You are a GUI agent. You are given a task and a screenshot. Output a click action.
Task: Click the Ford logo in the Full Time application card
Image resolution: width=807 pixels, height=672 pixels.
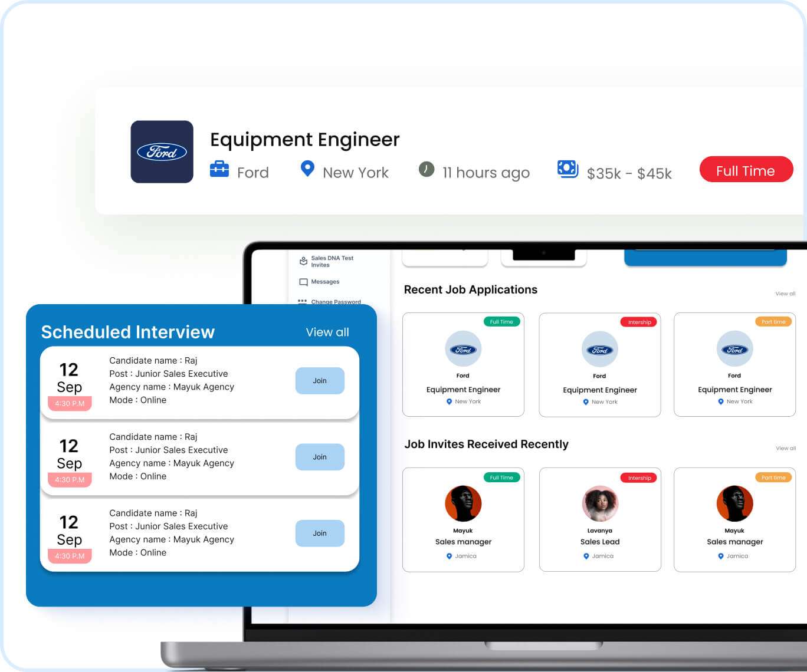tap(463, 349)
